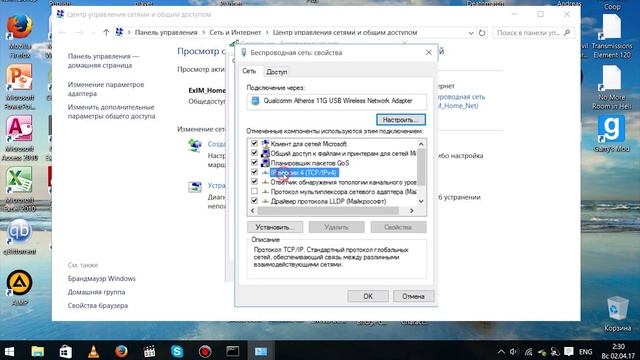
Task: Click the Настроить... button
Action: pos(401,120)
